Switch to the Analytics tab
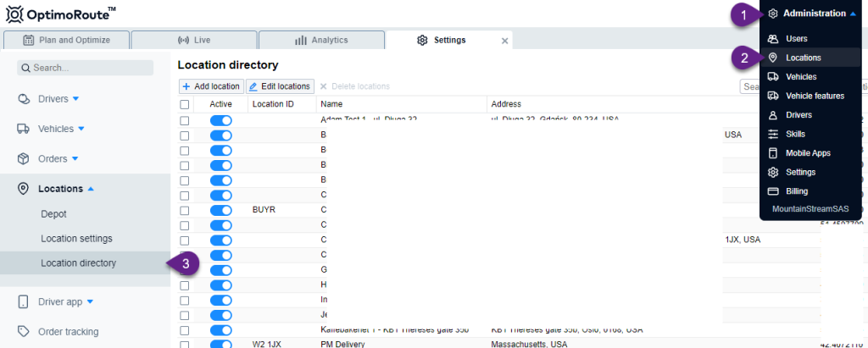This screenshot has width=868, height=348. [321, 40]
